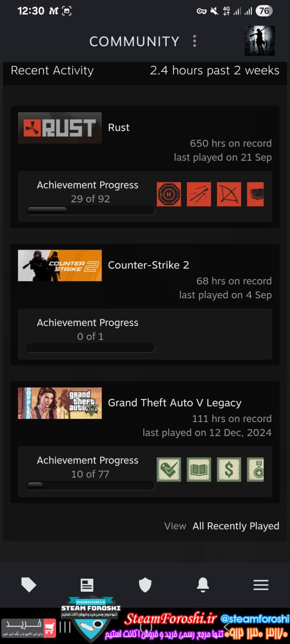Tap the Rust arrows achievement icon
Image resolution: width=290 pixels, height=644 pixels.
199,194
